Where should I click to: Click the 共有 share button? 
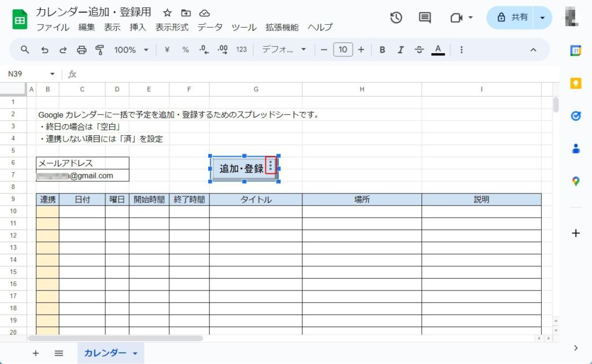511,17
